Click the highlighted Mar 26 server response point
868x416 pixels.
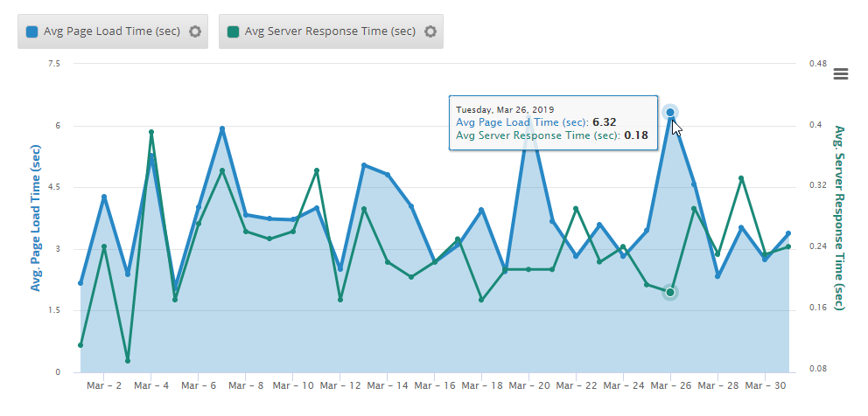[670, 292]
